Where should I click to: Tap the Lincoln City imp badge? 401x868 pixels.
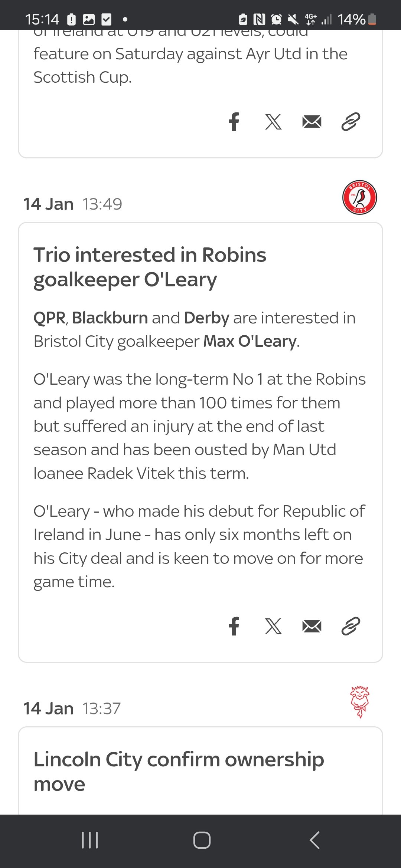tap(359, 702)
